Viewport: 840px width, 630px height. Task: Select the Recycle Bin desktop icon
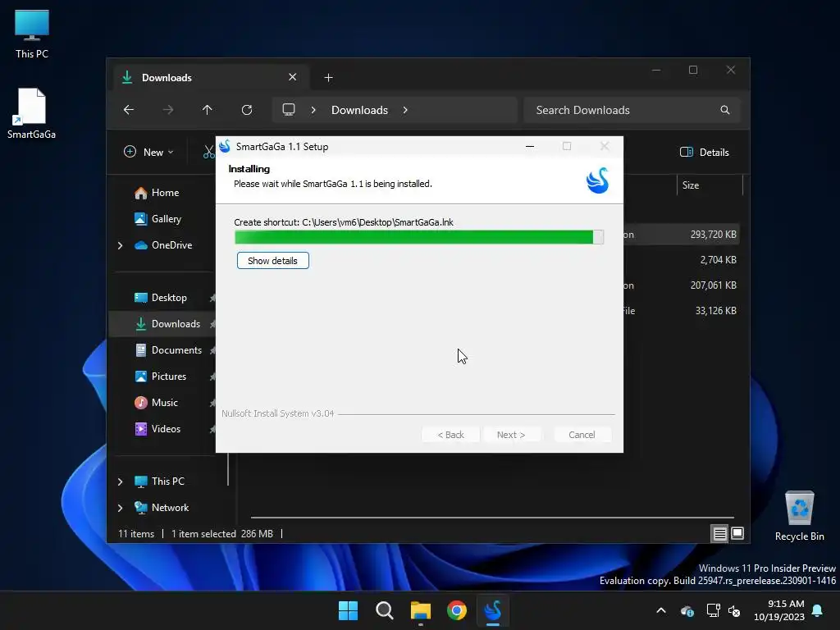[x=799, y=516]
